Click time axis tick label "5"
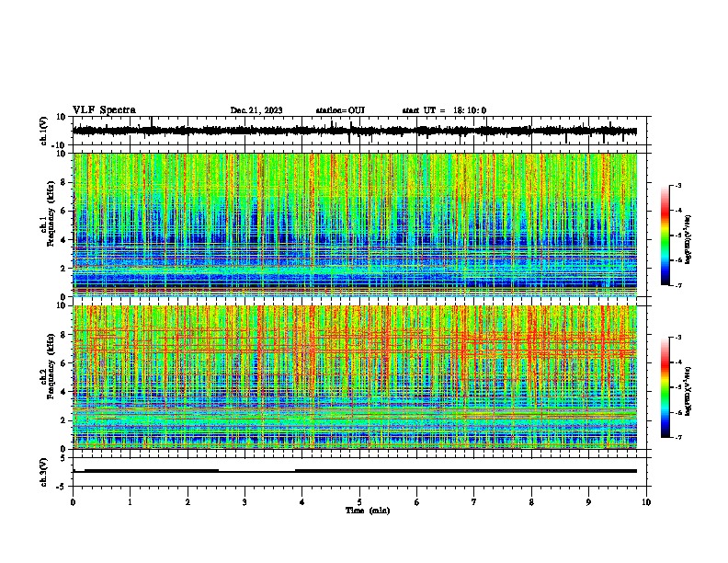 (359, 502)
